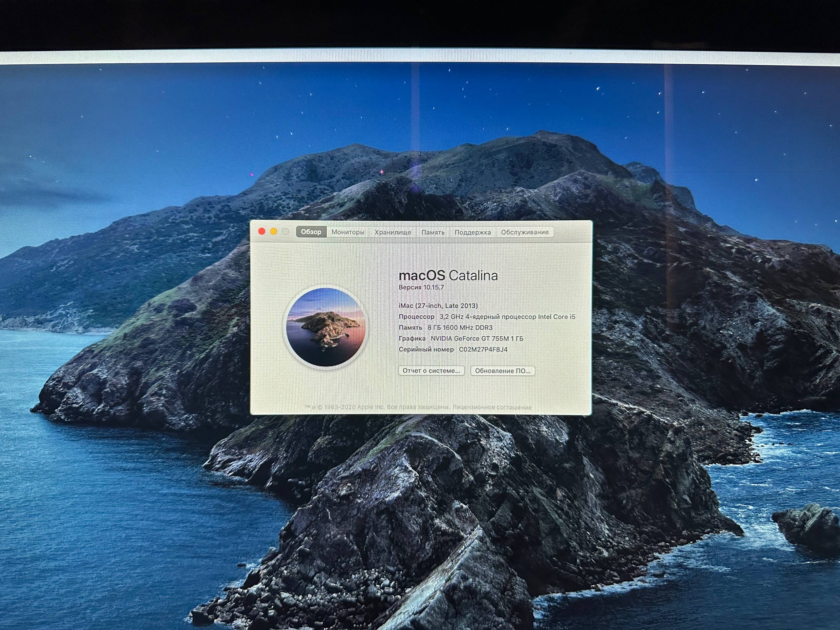Select the serial number C02M27P4F8J4
840x630 pixels.
pyautogui.click(x=483, y=349)
